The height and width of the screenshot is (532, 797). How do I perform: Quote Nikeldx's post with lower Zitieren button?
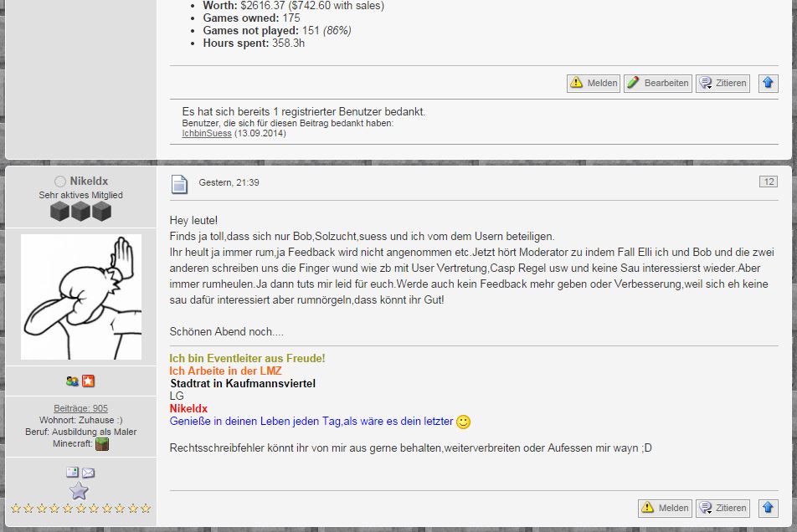tap(722, 508)
